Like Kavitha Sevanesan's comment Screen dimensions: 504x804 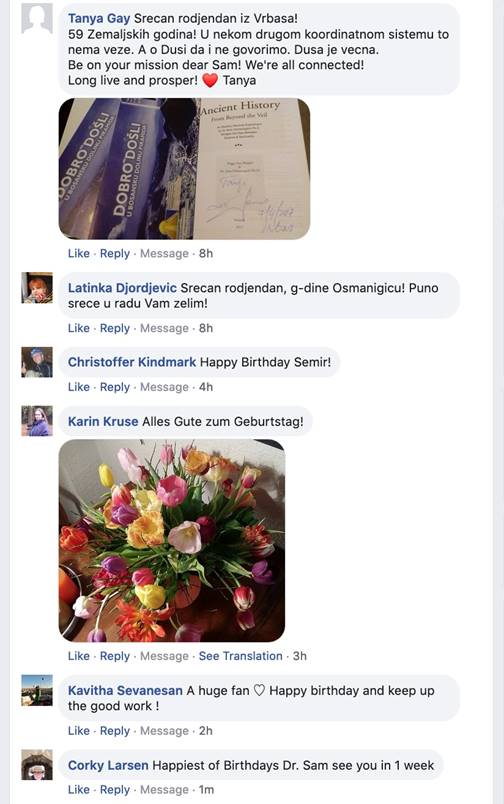78,731
